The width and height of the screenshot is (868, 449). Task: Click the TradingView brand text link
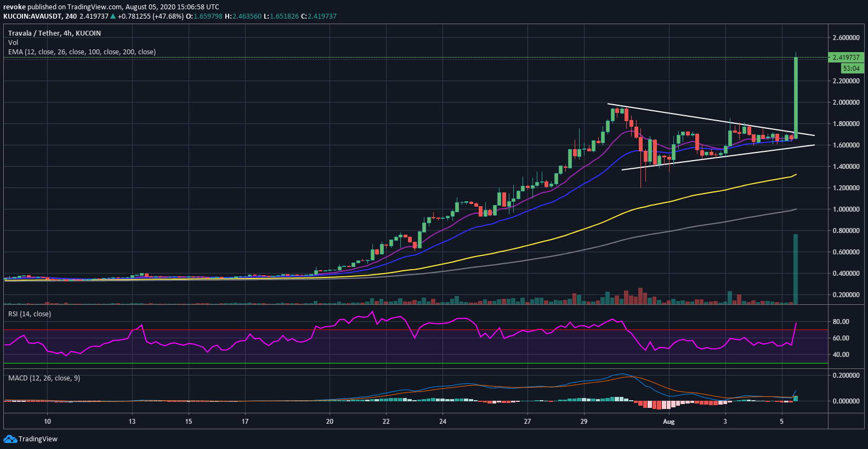click(38, 439)
